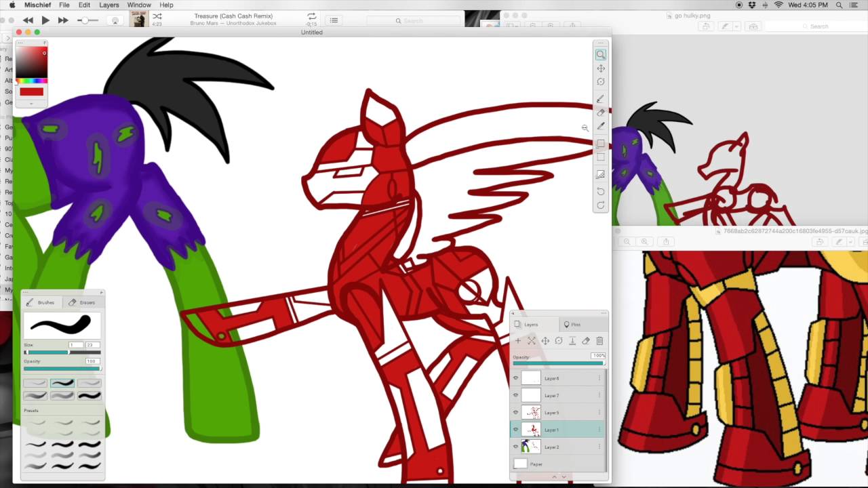The height and width of the screenshot is (488, 868).
Task: Open the Window menu
Action: [x=139, y=5]
